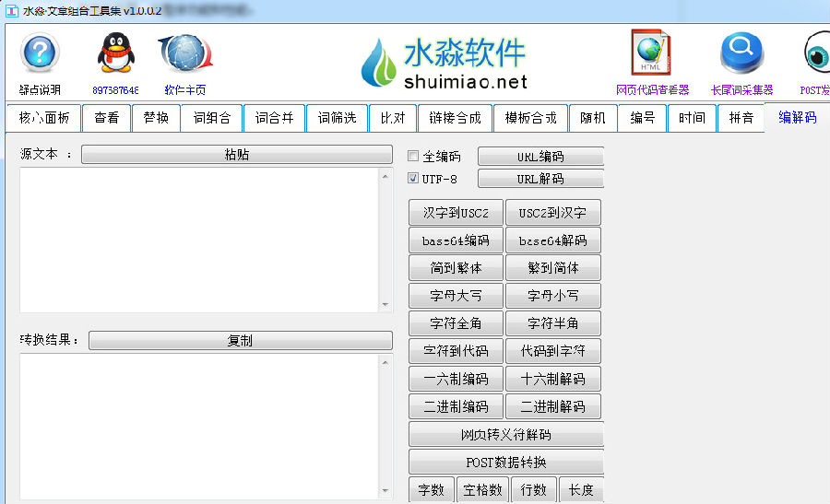Open the 软件主页 link text

coord(184,90)
